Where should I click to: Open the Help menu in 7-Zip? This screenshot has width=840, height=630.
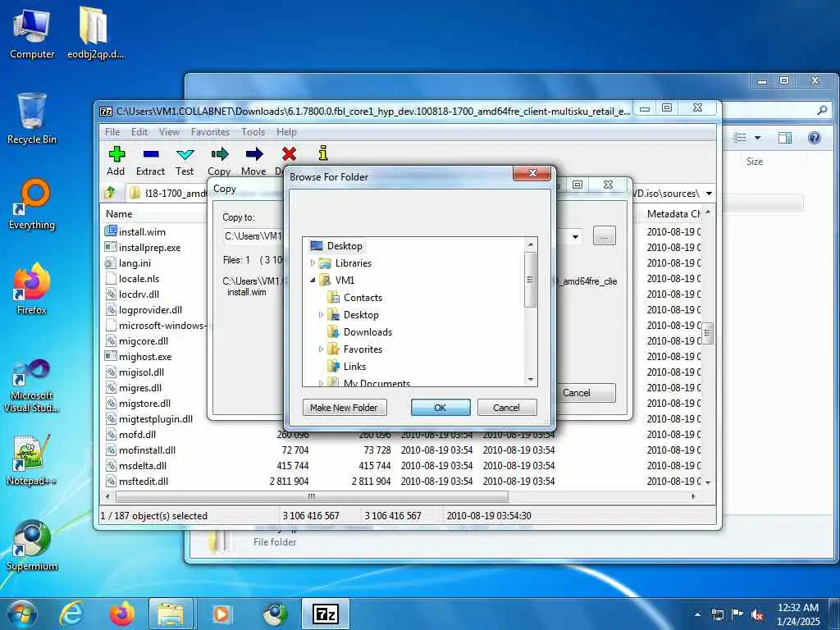pos(286,132)
